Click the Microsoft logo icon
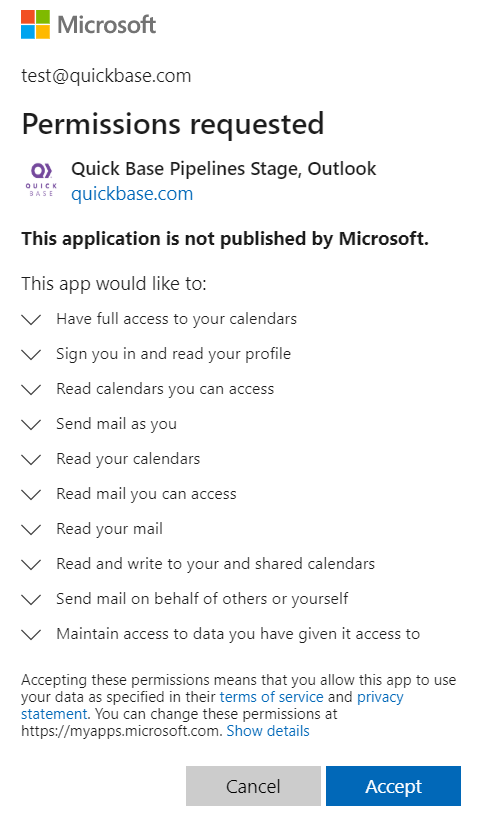 (35, 24)
